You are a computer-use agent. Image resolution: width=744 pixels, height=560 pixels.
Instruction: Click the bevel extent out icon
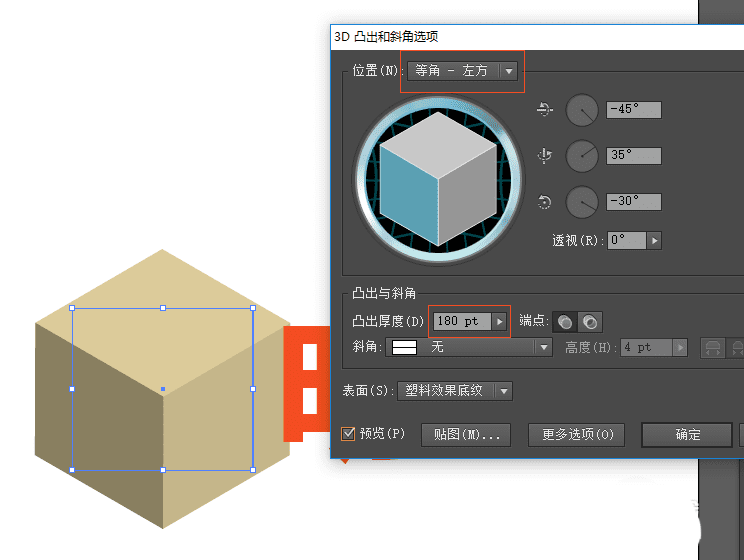[x=713, y=348]
